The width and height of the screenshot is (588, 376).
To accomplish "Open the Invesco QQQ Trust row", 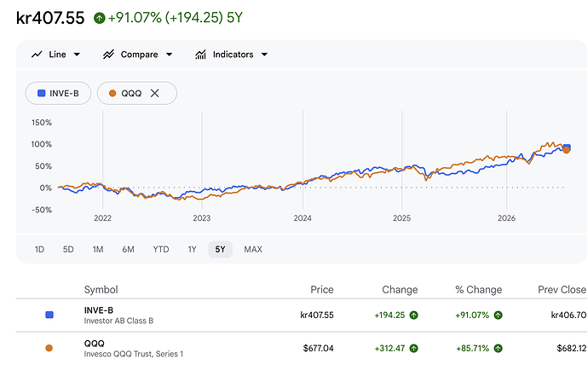I will coord(301,348).
